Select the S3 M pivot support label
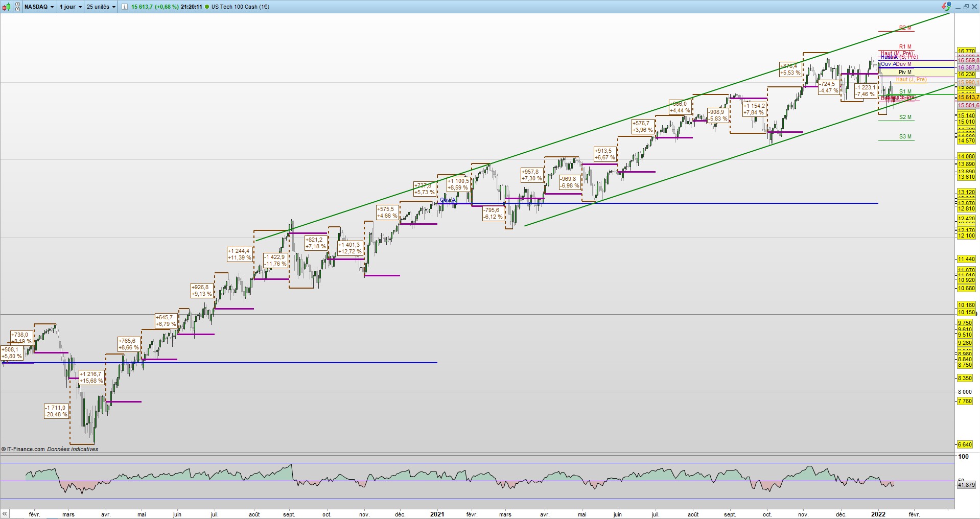Screen dimensions: 980x519 [x=905, y=137]
